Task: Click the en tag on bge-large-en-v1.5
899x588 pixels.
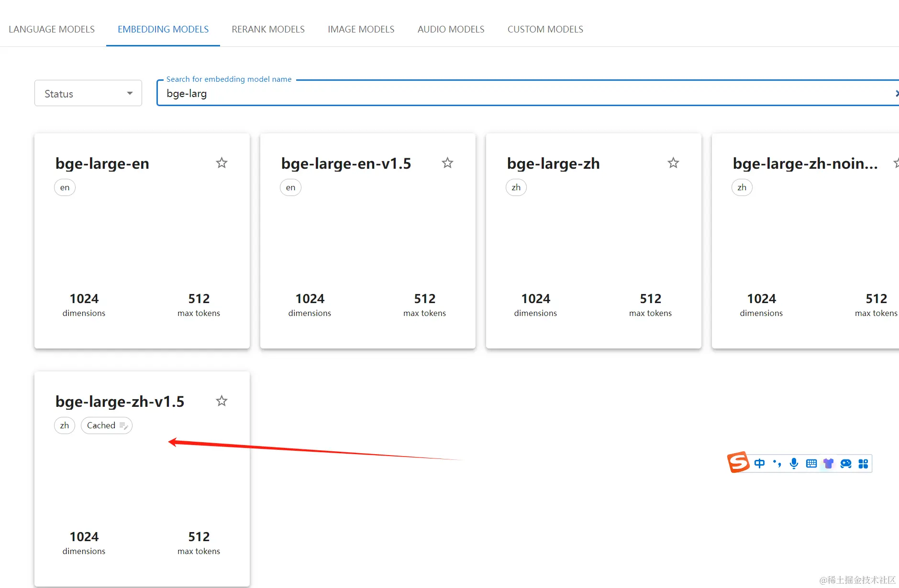Action: click(290, 187)
